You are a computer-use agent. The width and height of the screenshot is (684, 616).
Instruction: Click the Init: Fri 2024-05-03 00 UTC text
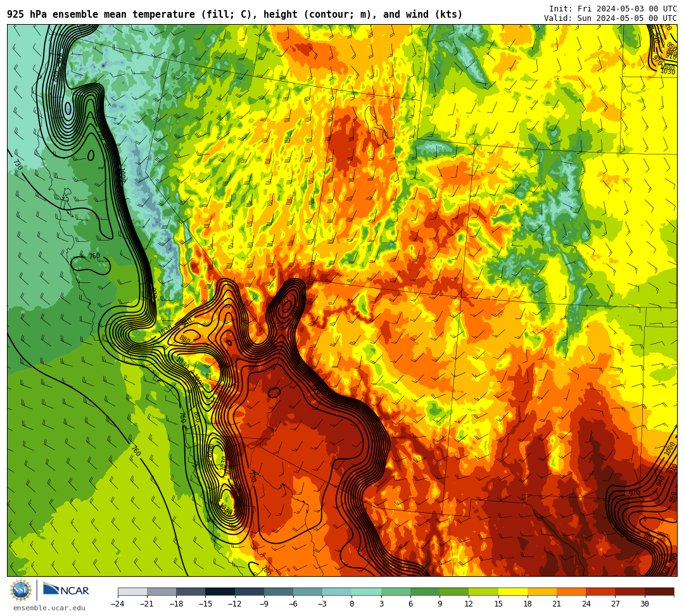coord(613,9)
